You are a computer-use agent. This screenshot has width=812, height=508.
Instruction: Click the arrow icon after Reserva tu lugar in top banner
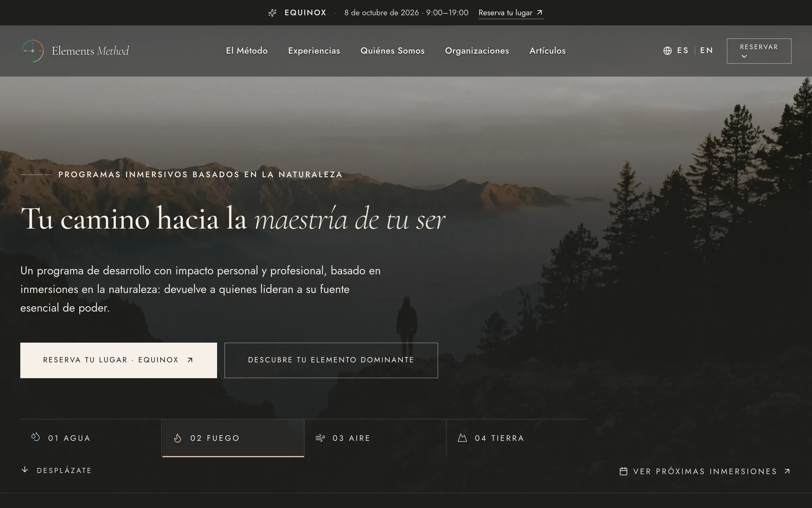540,13
